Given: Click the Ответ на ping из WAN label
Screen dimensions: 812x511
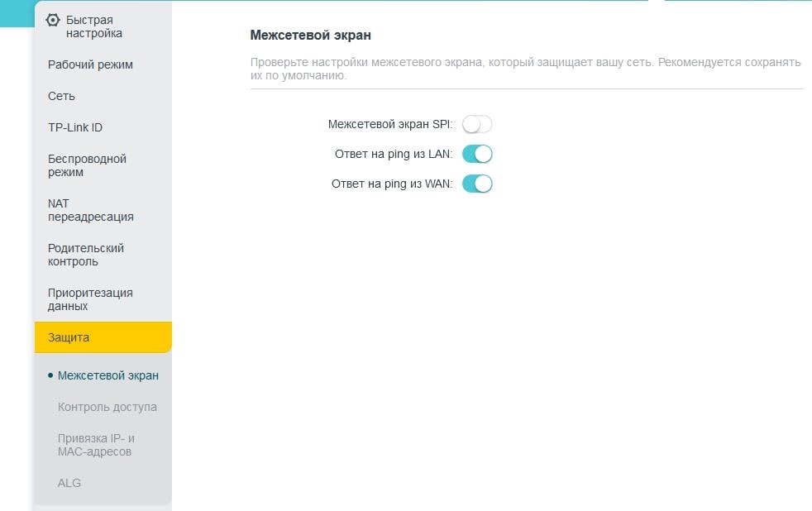Looking at the screenshot, I should click(x=391, y=184).
